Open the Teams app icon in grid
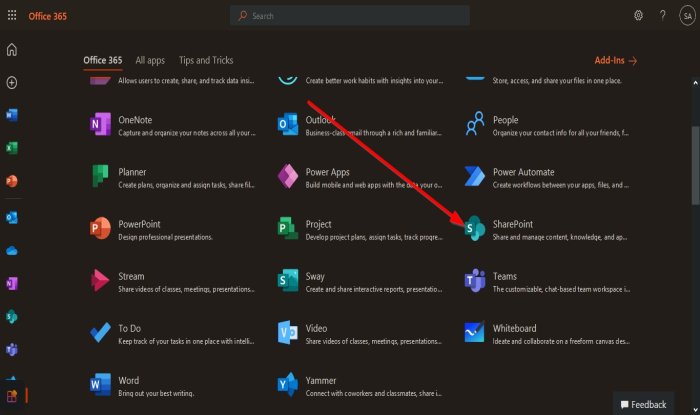The height and width of the screenshot is (415, 700). click(x=475, y=280)
